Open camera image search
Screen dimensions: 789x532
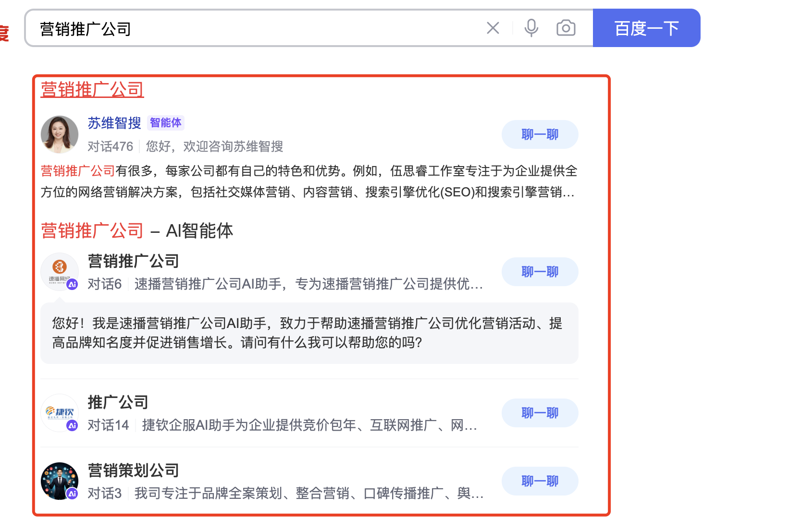tap(566, 28)
